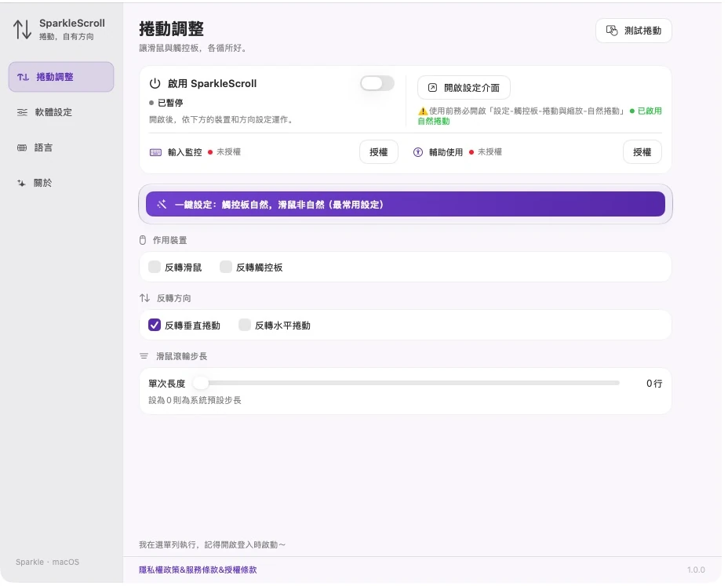Image resolution: width=728 pixels, height=586 pixels.
Task: Click the mouse icon beside 作用裝置
Action: pyautogui.click(x=143, y=241)
